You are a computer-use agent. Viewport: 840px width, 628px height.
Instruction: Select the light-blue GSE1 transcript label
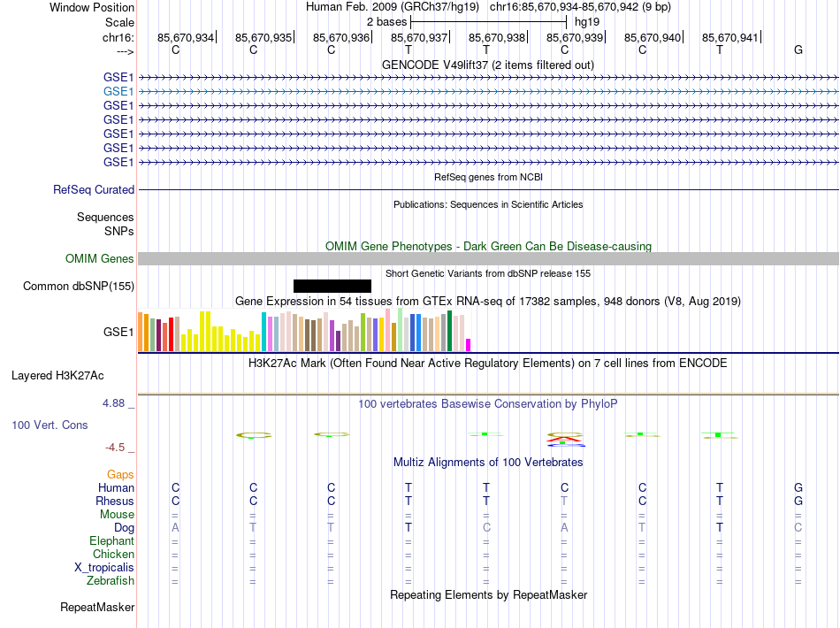pos(118,91)
